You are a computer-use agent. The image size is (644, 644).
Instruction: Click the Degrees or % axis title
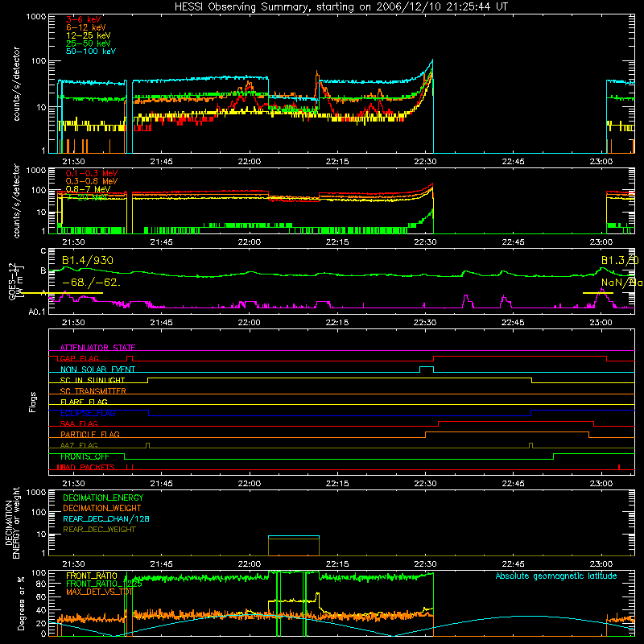21,604
